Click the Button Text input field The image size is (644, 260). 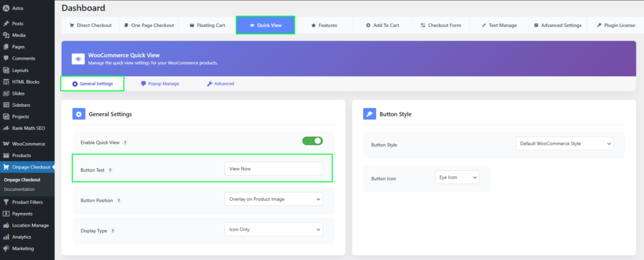274,169
